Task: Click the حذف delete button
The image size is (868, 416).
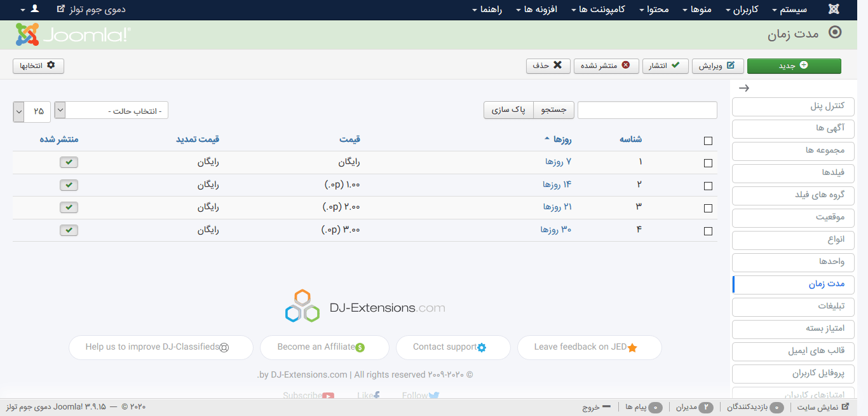Action: (x=548, y=66)
